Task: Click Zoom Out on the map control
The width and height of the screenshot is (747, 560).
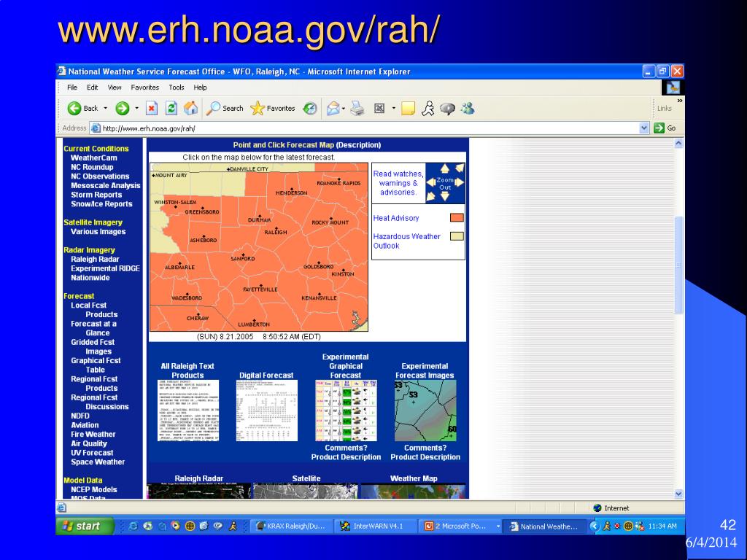Action: (445, 183)
